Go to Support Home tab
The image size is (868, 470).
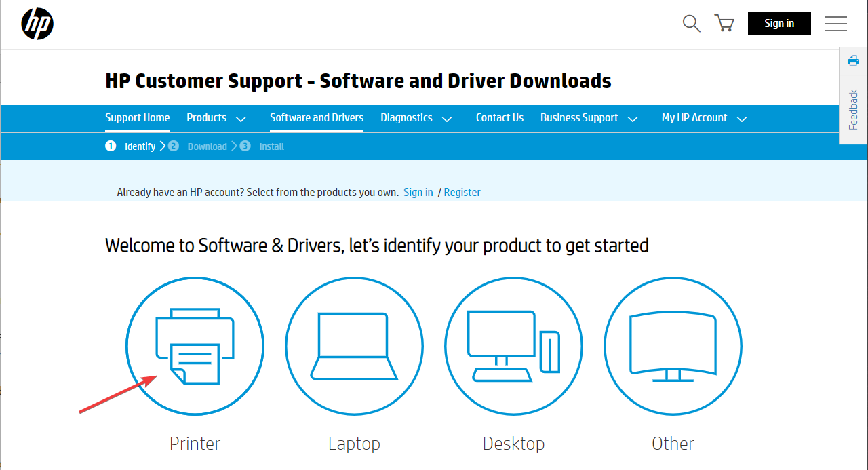[137, 118]
